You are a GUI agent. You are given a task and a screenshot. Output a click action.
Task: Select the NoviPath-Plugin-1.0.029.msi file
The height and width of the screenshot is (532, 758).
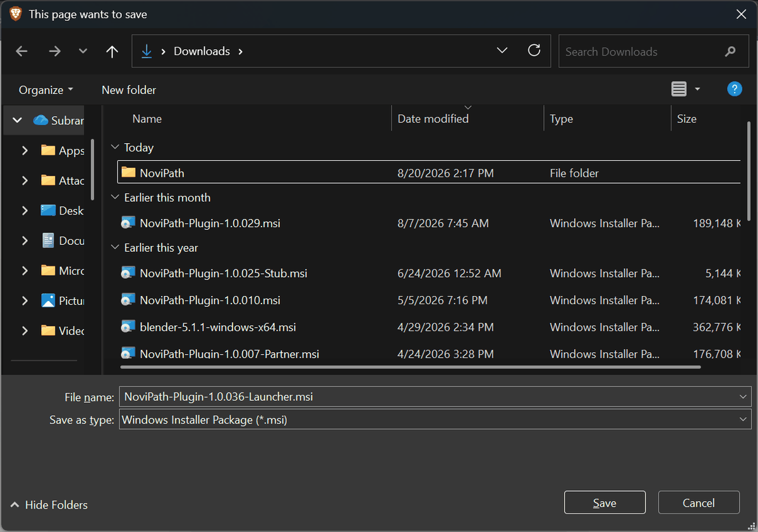(x=429, y=223)
